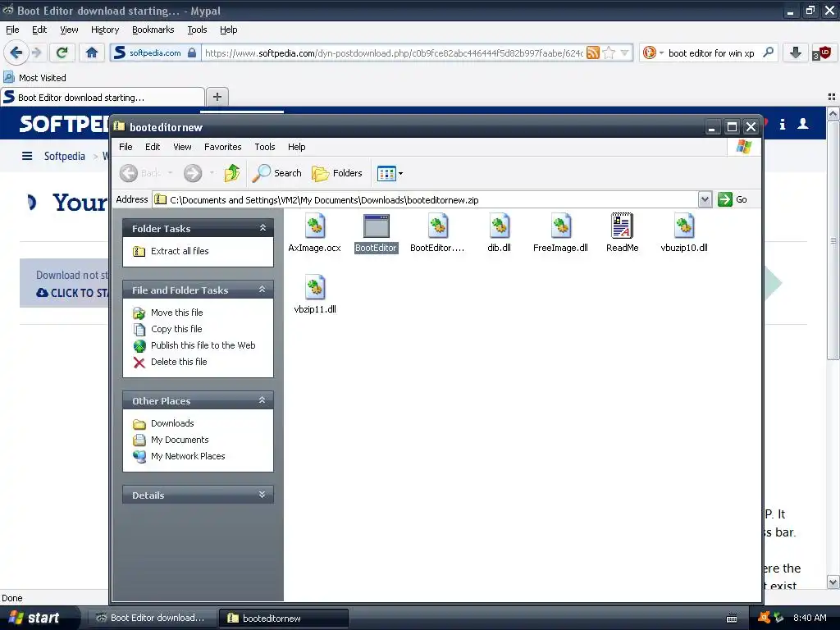
Task: Click the bookmark star icon
Action: (x=609, y=52)
